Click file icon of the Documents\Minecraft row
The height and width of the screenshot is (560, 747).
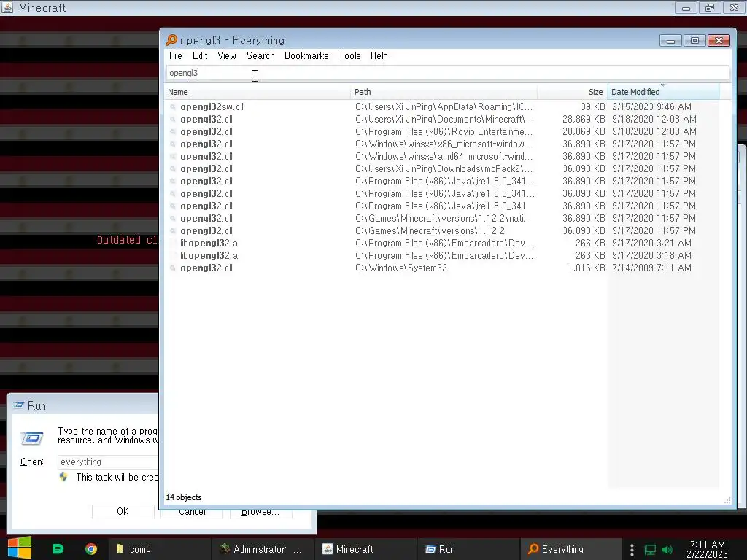pyautogui.click(x=173, y=119)
